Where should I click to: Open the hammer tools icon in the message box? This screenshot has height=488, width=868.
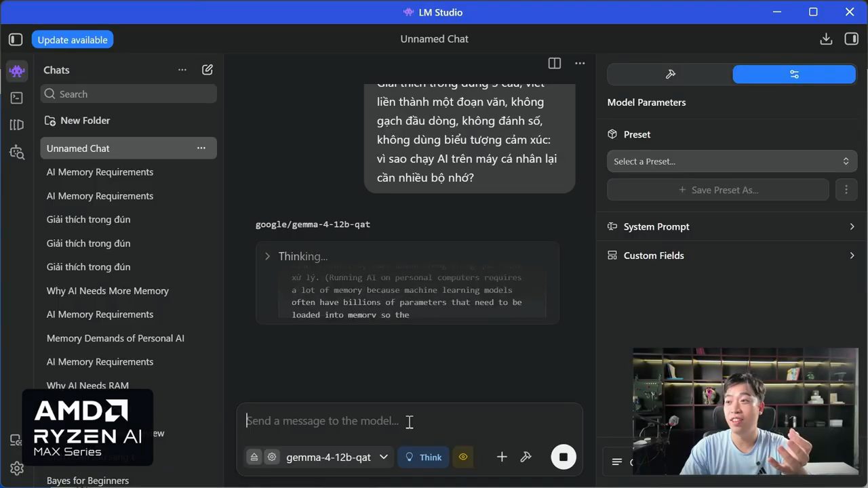(x=526, y=457)
